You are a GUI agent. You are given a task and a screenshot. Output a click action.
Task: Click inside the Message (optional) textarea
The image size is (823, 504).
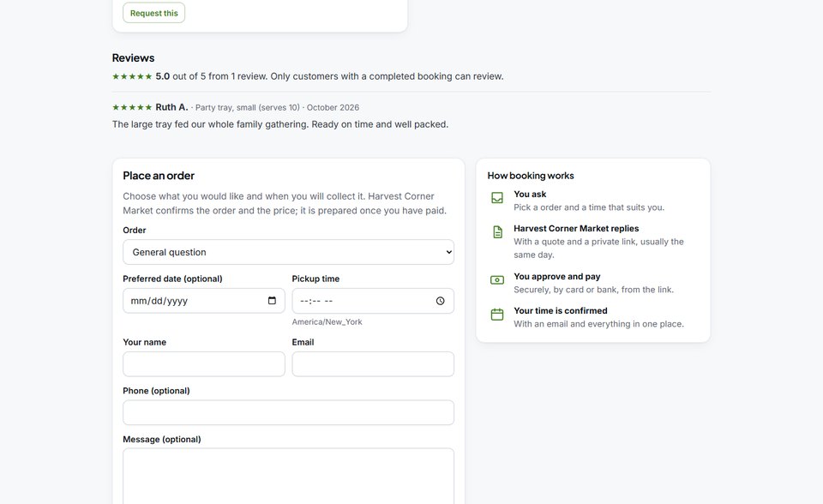tap(288, 477)
